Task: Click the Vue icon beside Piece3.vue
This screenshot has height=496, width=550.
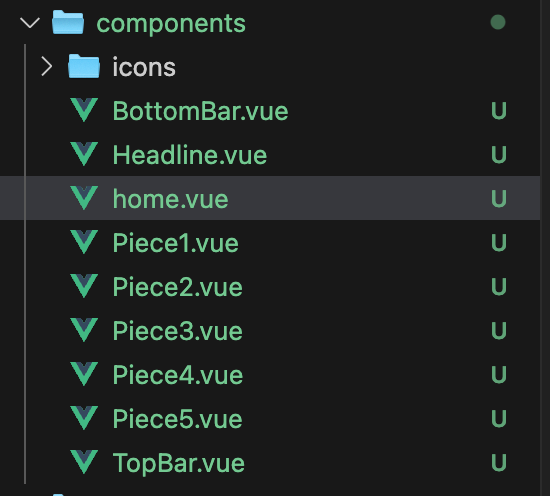Action: click(84, 330)
